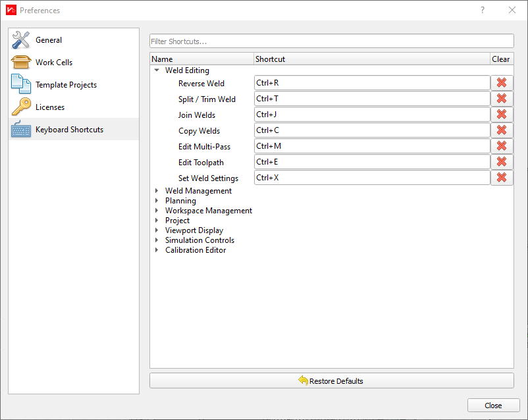Select the Weld Editing group label

tap(187, 70)
